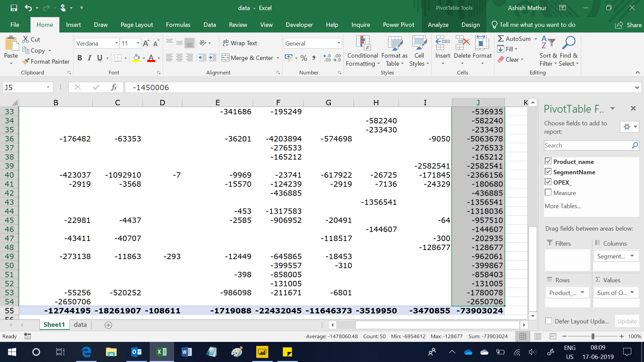Toggle Bold formatting
The width and height of the screenshot is (644, 362).
[79, 58]
